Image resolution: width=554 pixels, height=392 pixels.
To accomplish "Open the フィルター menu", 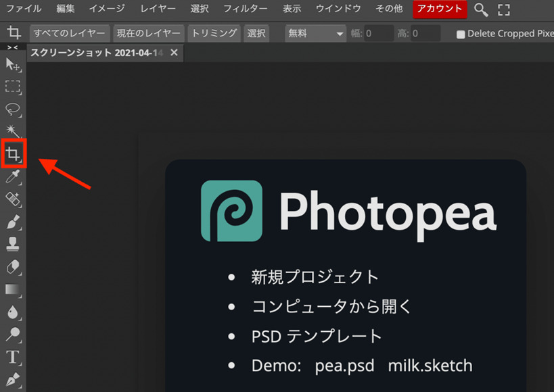I will coord(246,9).
